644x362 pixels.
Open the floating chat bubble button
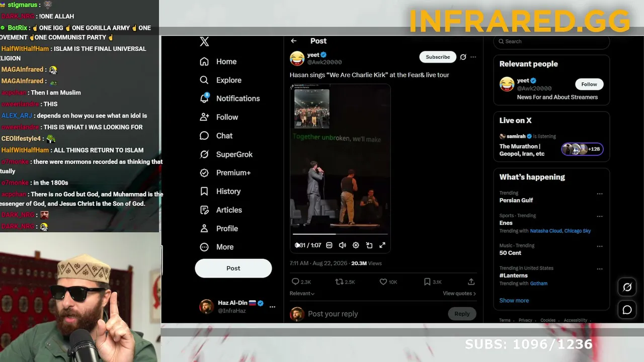click(x=627, y=310)
